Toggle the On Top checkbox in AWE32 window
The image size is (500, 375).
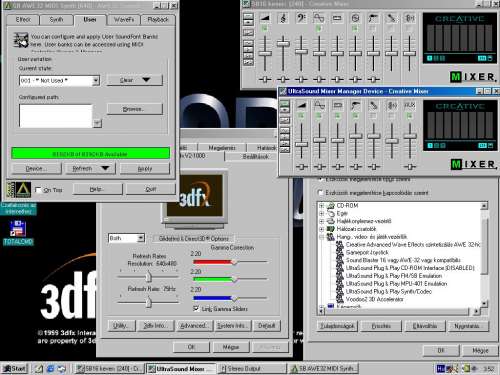[x=38, y=190]
